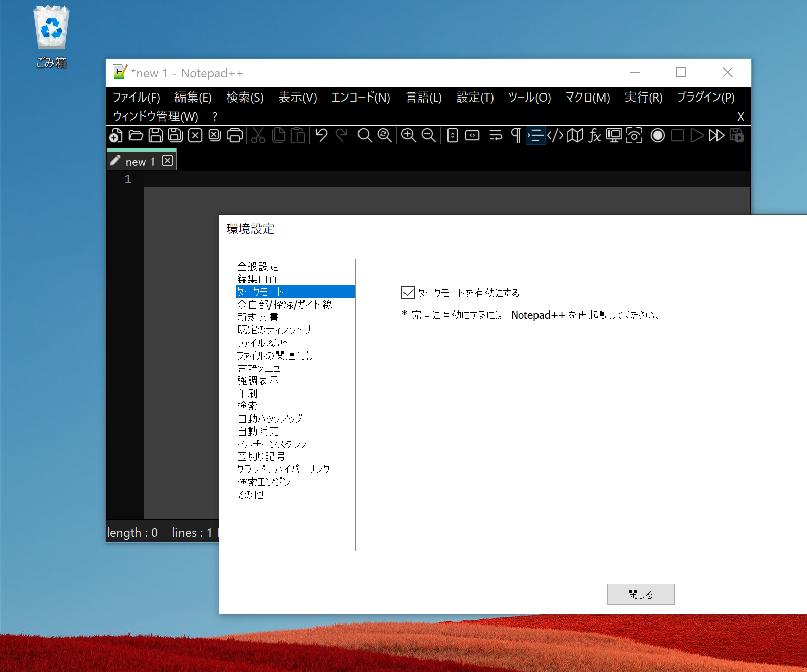Click the Print icon
This screenshot has width=807, height=672.
coord(235,135)
